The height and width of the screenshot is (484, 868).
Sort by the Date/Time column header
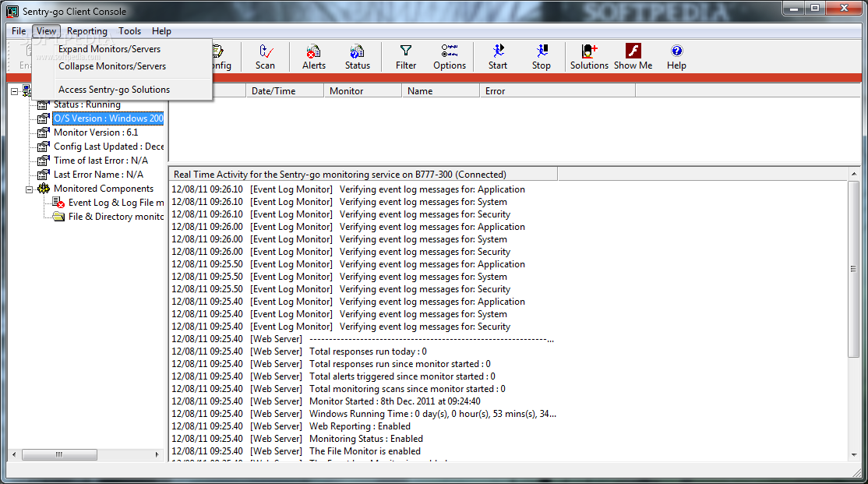click(284, 91)
